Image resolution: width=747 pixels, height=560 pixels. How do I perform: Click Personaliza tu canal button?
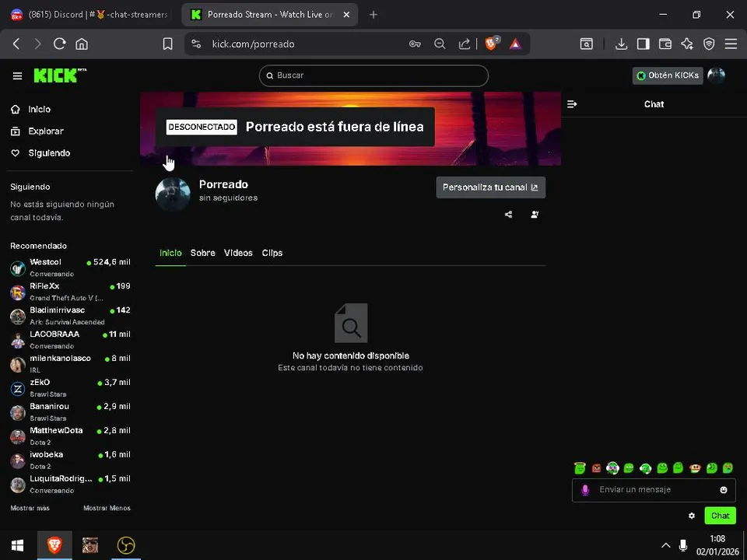[x=491, y=187]
